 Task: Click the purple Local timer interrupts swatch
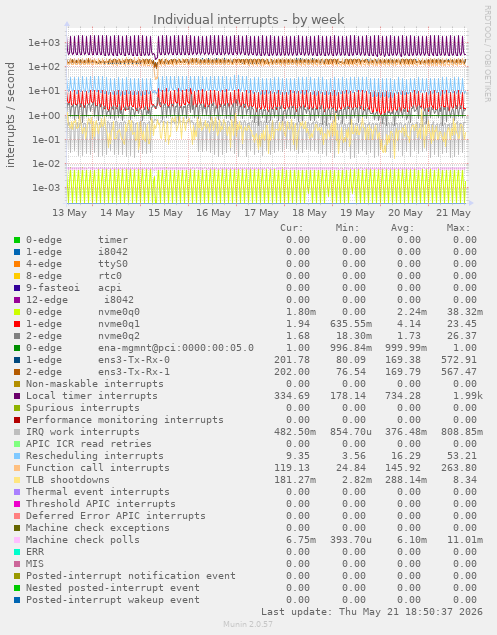click(17, 396)
